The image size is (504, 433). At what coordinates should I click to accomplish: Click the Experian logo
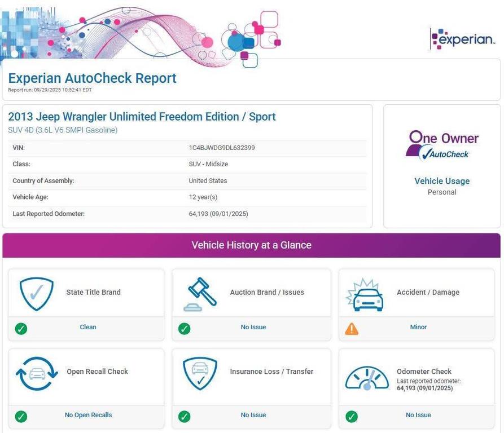click(463, 39)
